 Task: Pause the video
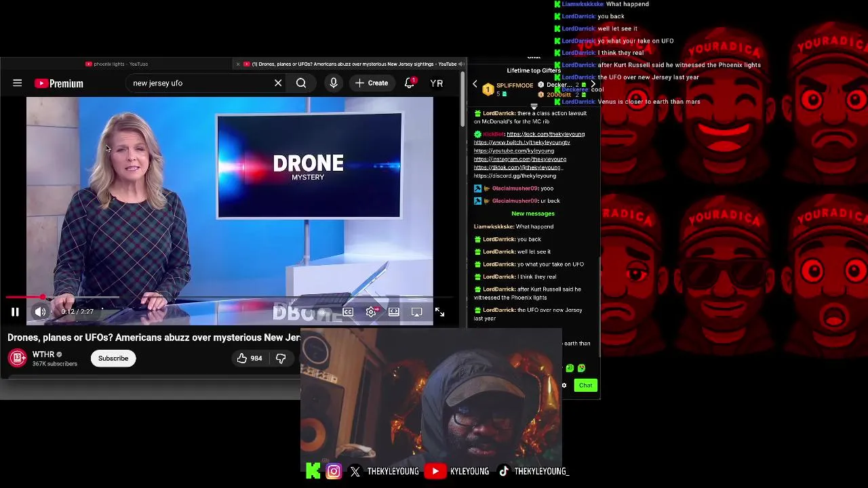pyautogui.click(x=15, y=312)
